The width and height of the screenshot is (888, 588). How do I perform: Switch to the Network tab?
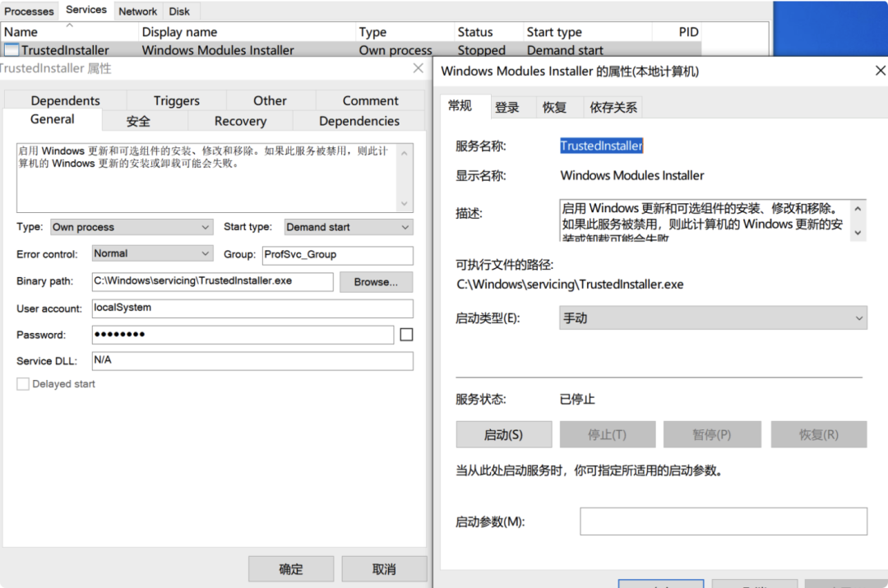(x=137, y=11)
